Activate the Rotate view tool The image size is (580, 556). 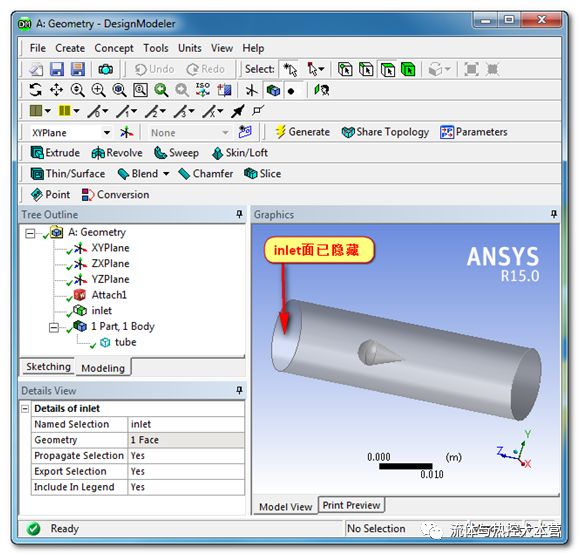click(36, 90)
